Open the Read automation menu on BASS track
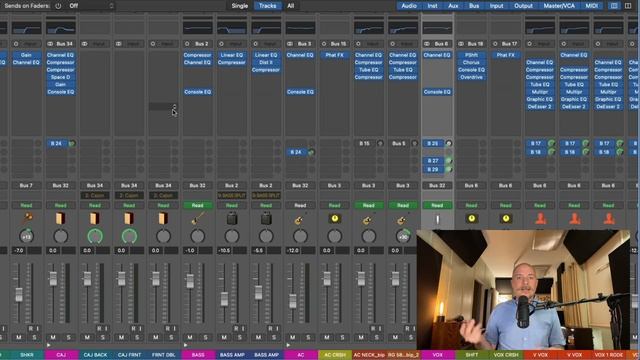 click(198, 205)
